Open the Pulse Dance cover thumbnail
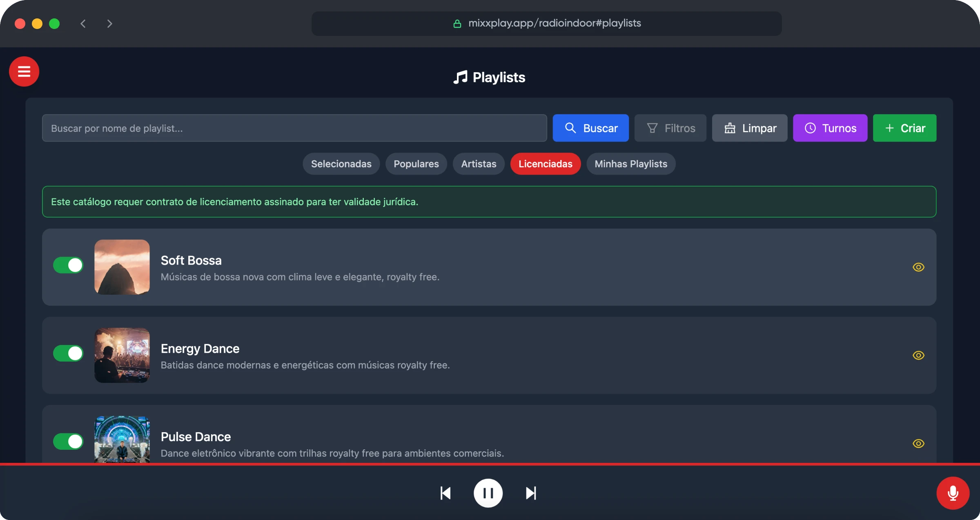This screenshot has height=520, width=980. coord(122,440)
